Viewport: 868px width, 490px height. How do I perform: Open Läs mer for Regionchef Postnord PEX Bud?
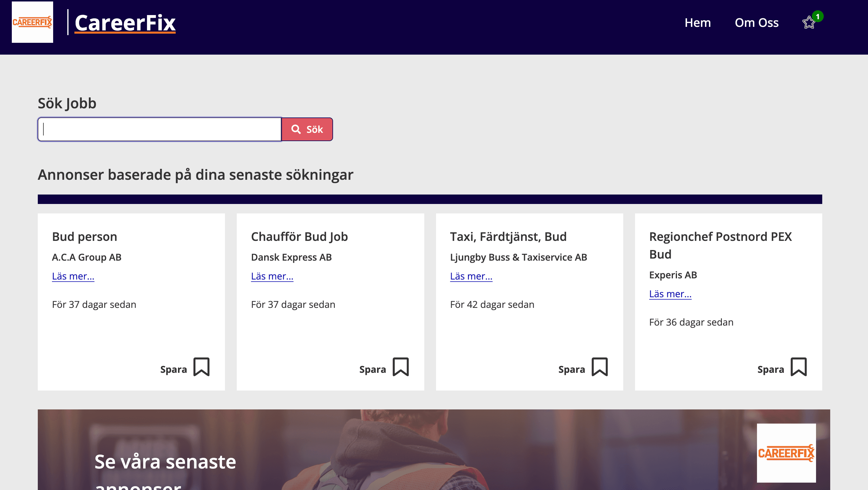click(x=670, y=294)
